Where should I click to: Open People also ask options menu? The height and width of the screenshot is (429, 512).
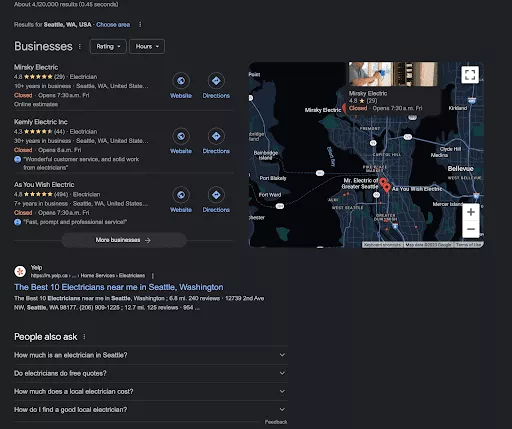pos(84,337)
